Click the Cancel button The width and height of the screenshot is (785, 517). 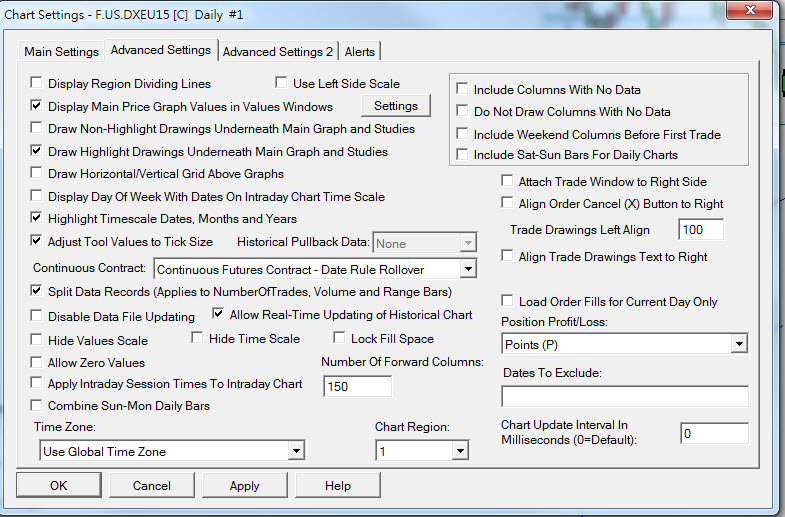pos(152,485)
